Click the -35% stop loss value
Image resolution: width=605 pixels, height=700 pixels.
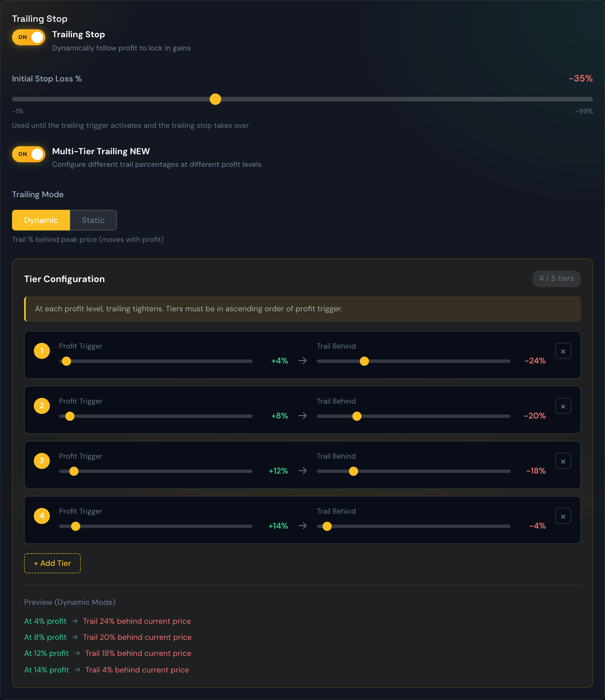tap(581, 79)
